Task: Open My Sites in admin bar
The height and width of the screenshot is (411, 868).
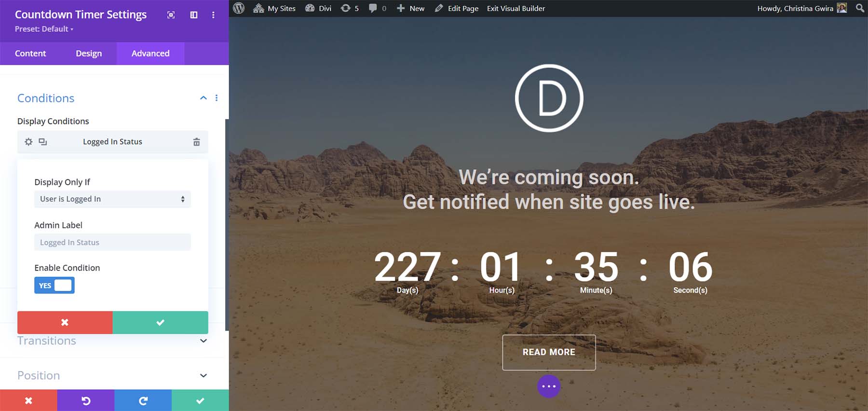Action: pos(274,8)
